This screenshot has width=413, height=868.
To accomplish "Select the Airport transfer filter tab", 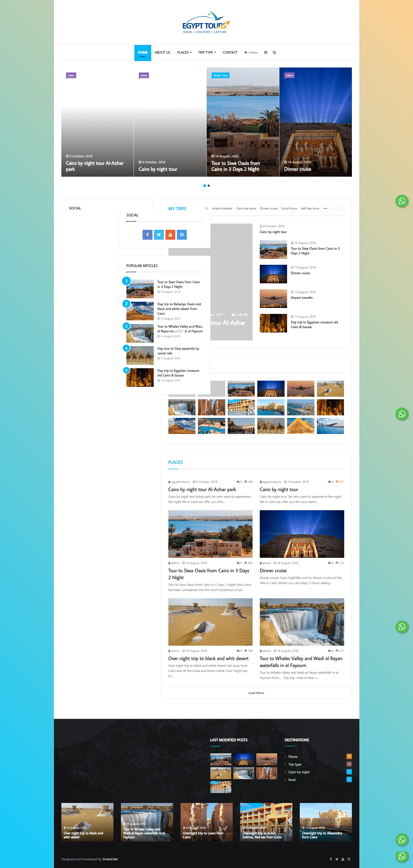I will click(x=222, y=209).
